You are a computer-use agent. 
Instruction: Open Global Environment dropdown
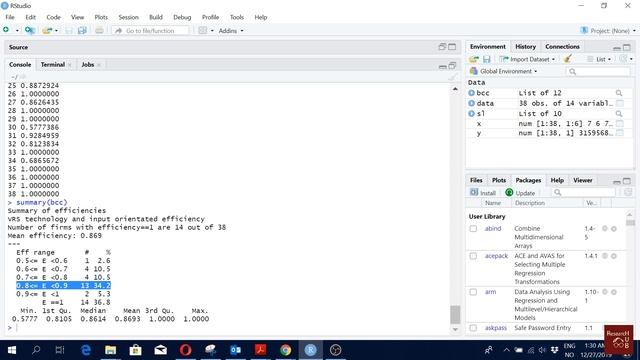(504, 71)
